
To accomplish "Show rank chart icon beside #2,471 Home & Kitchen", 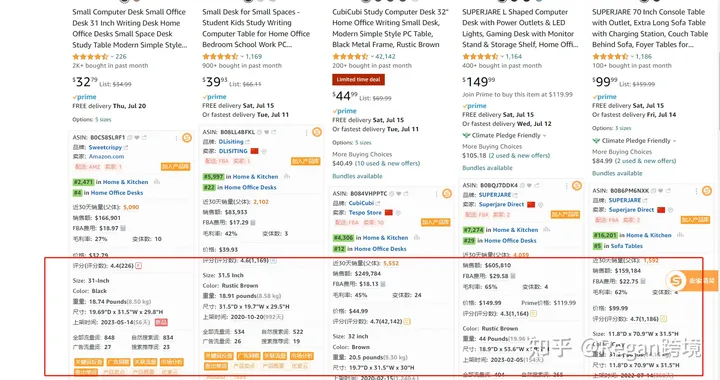I will [x=157, y=182].
